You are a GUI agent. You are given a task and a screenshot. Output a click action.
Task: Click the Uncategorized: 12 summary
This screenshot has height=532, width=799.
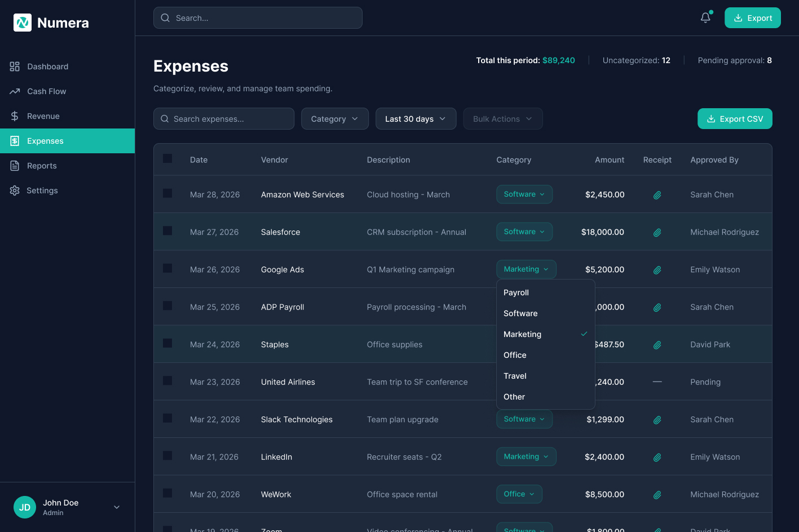637,60
